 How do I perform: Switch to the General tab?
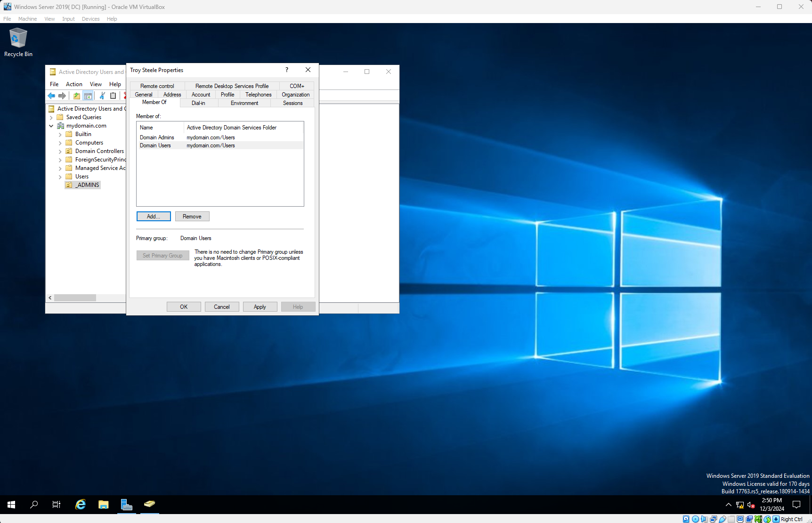pos(144,95)
